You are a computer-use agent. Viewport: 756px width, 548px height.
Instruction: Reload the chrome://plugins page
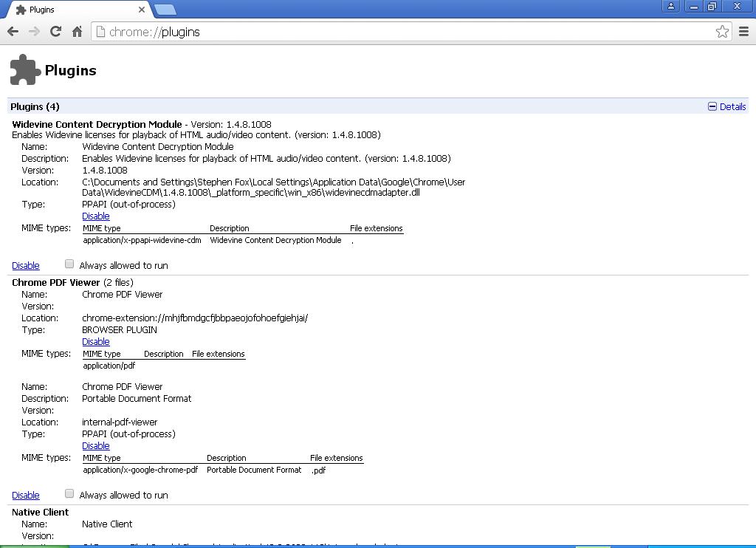(55, 32)
